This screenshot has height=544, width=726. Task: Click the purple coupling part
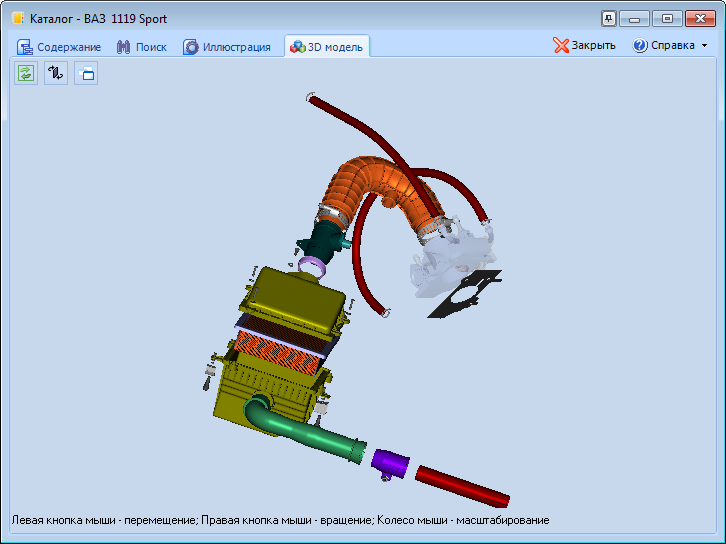tap(388, 462)
